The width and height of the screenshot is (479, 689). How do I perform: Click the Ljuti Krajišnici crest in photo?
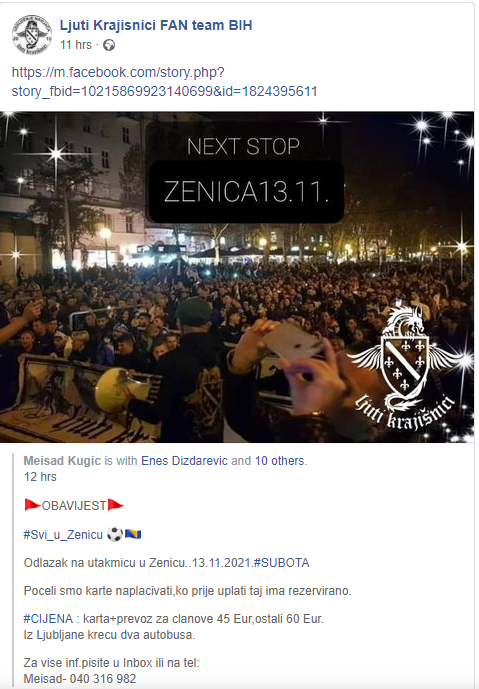click(404, 368)
